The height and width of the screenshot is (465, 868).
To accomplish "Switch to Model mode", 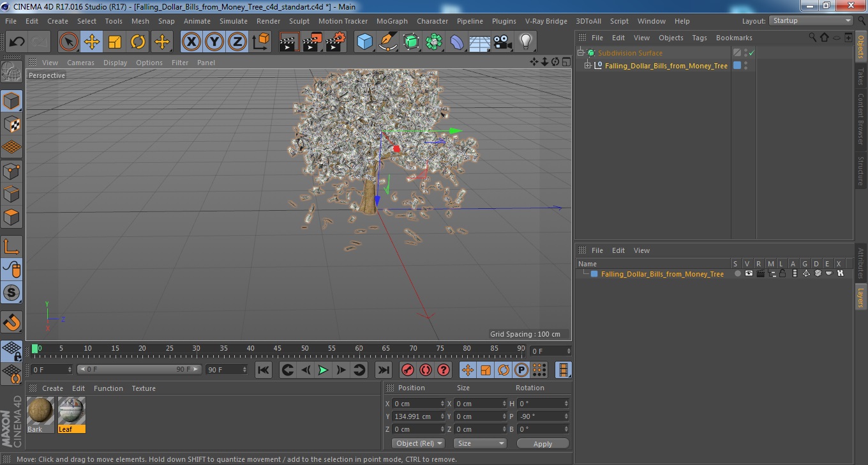I will click(11, 101).
